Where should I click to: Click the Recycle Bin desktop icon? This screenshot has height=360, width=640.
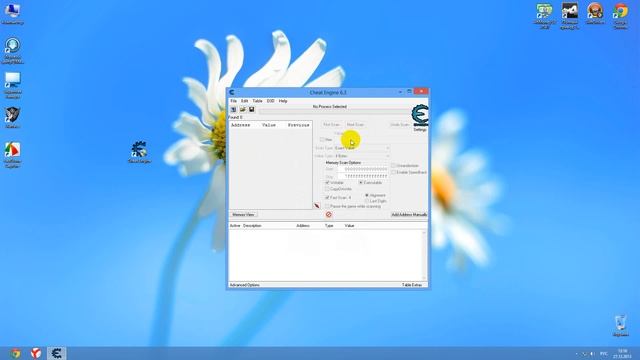click(x=620, y=325)
